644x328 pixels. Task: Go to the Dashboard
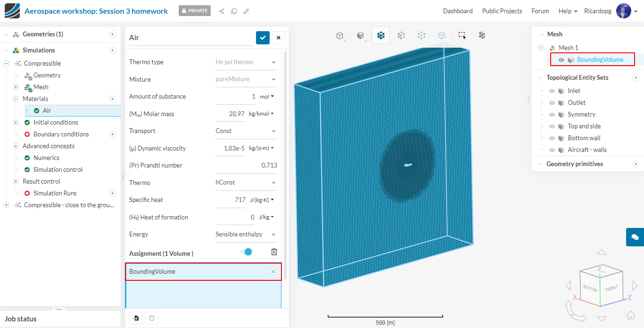pyautogui.click(x=458, y=11)
